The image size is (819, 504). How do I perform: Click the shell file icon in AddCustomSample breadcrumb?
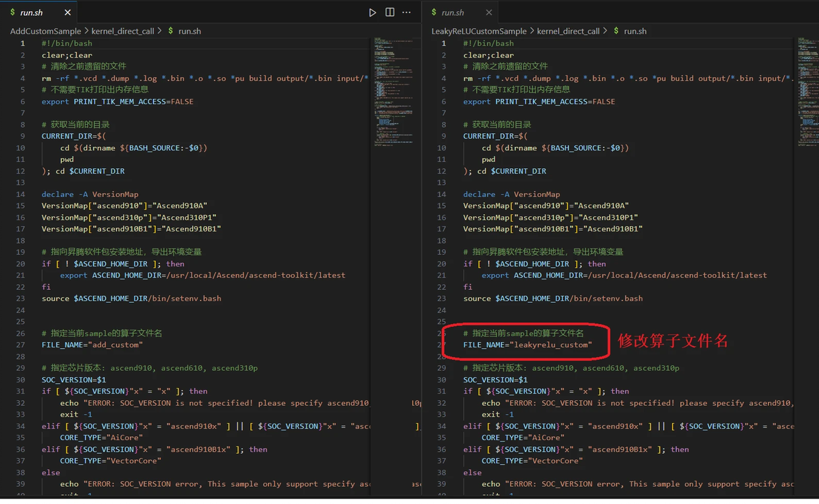click(171, 31)
